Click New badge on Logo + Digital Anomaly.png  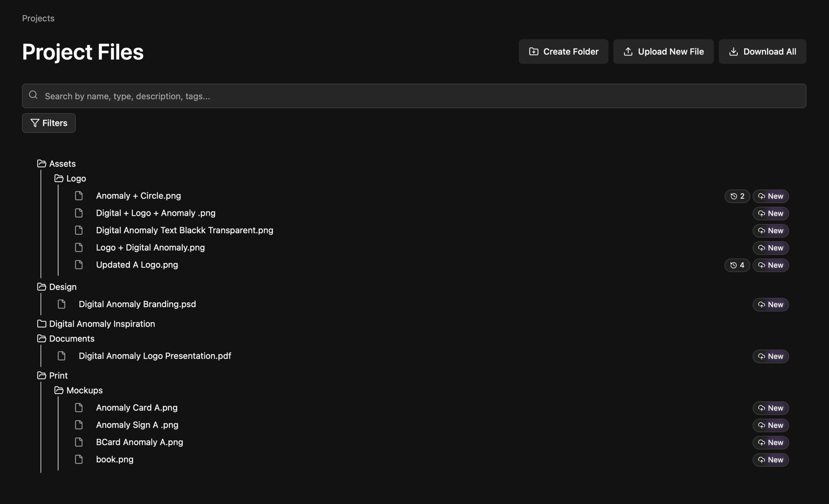771,248
